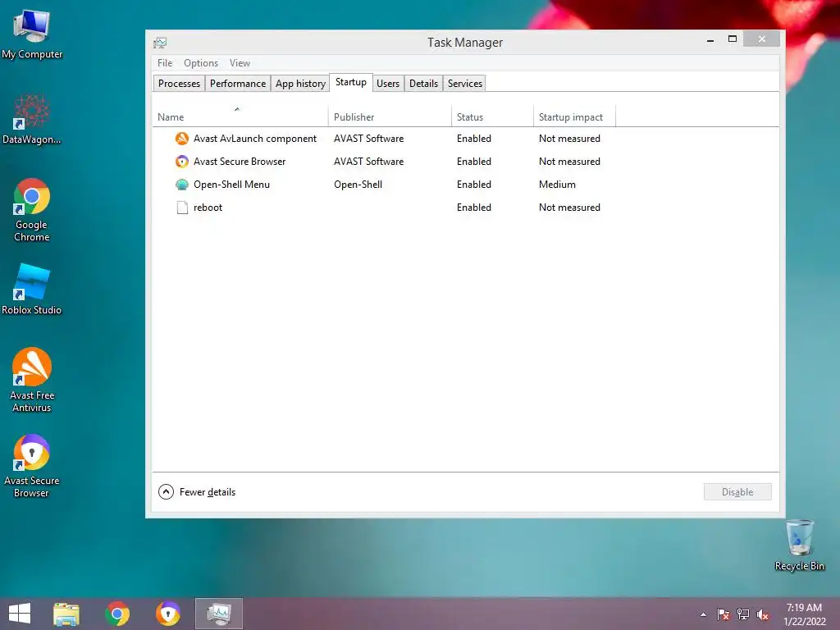Screen dimensions: 840x630
Task: Switch to the Services tab
Action: click(x=465, y=84)
